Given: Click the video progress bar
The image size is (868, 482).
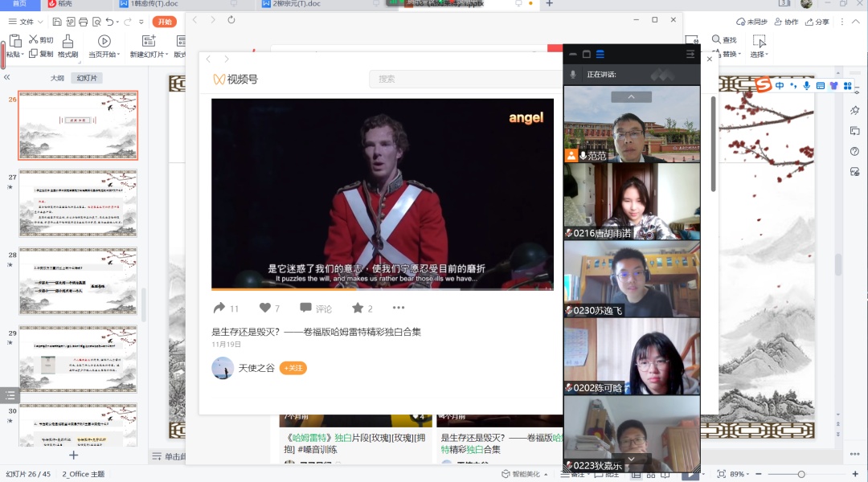Looking at the screenshot, I should [382, 289].
